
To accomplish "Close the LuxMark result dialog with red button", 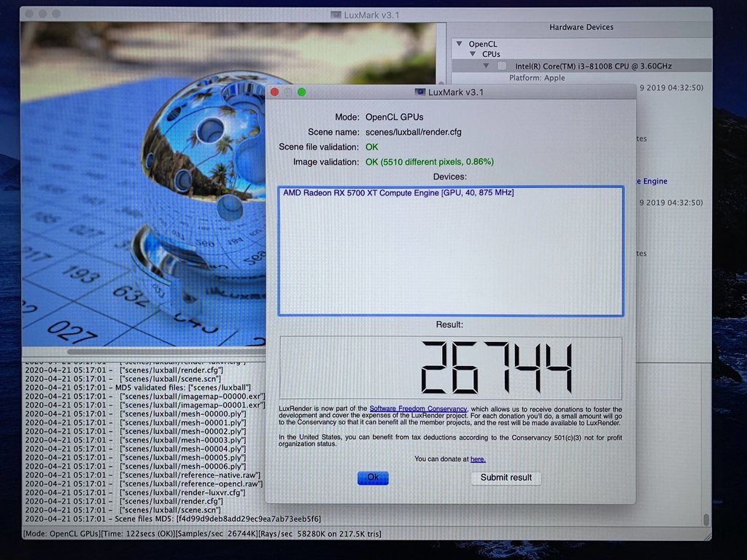I will (275, 92).
